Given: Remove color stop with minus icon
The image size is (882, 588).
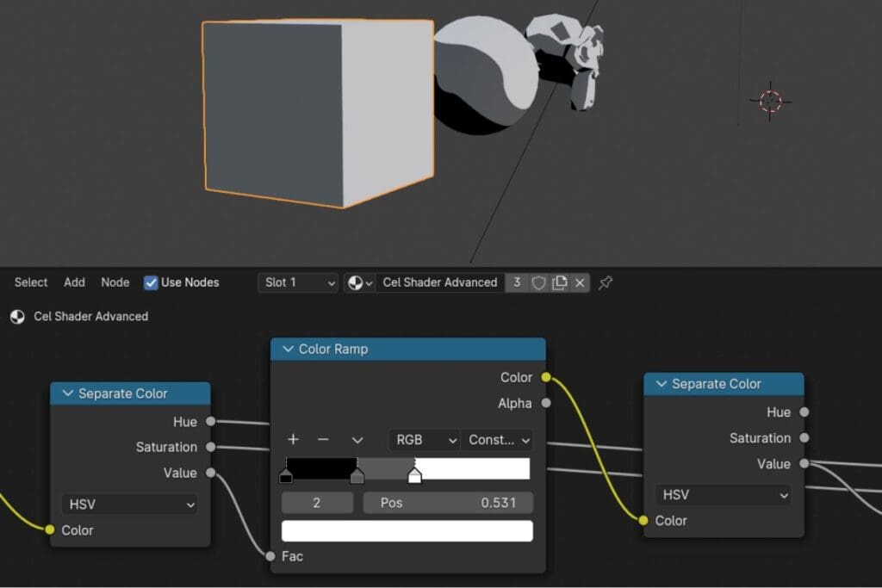Looking at the screenshot, I should tap(323, 440).
